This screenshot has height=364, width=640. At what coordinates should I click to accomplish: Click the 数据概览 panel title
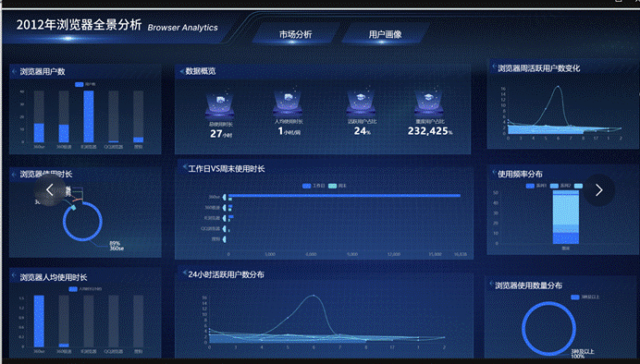click(x=201, y=71)
